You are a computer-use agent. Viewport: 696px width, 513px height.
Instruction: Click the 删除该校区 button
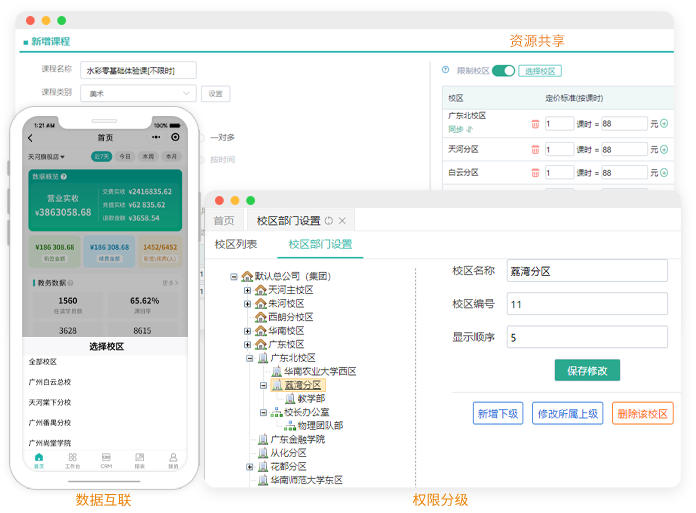point(643,414)
